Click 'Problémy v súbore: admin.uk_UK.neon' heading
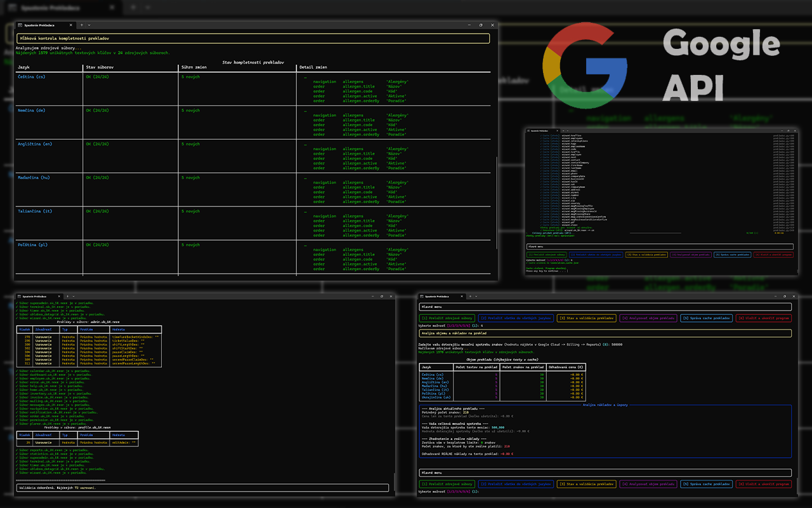 (x=89, y=321)
